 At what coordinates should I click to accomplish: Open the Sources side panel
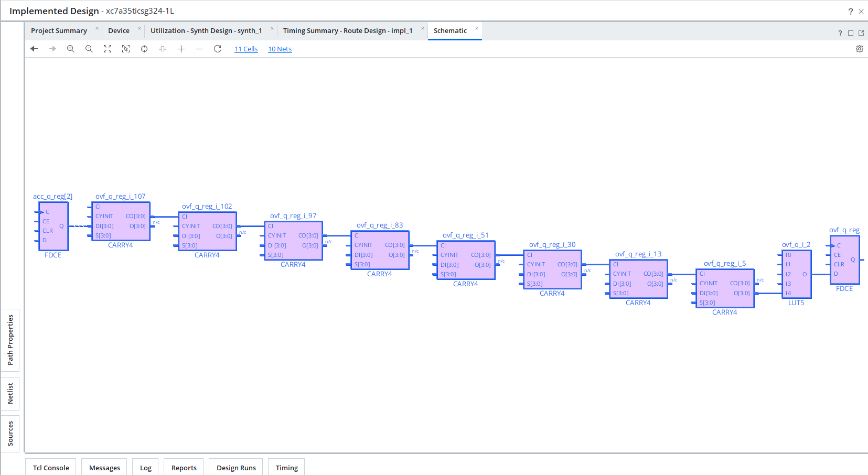pyautogui.click(x=10, y=434)
